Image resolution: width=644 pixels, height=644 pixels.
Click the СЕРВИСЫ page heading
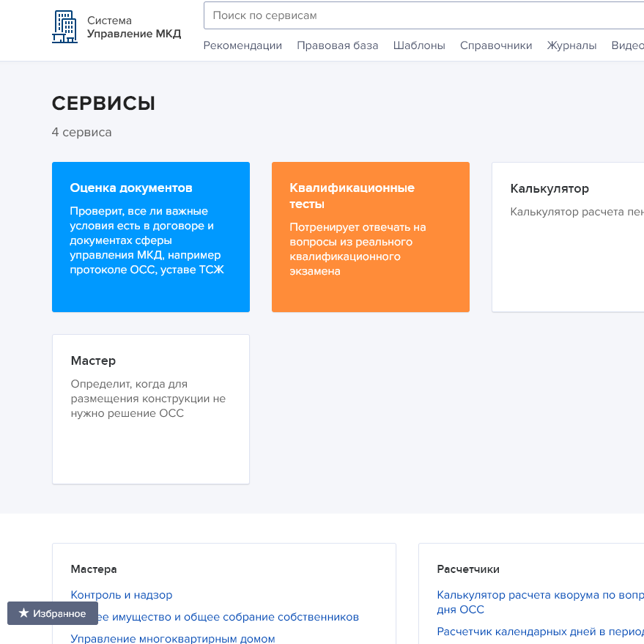tap(103, 103)
